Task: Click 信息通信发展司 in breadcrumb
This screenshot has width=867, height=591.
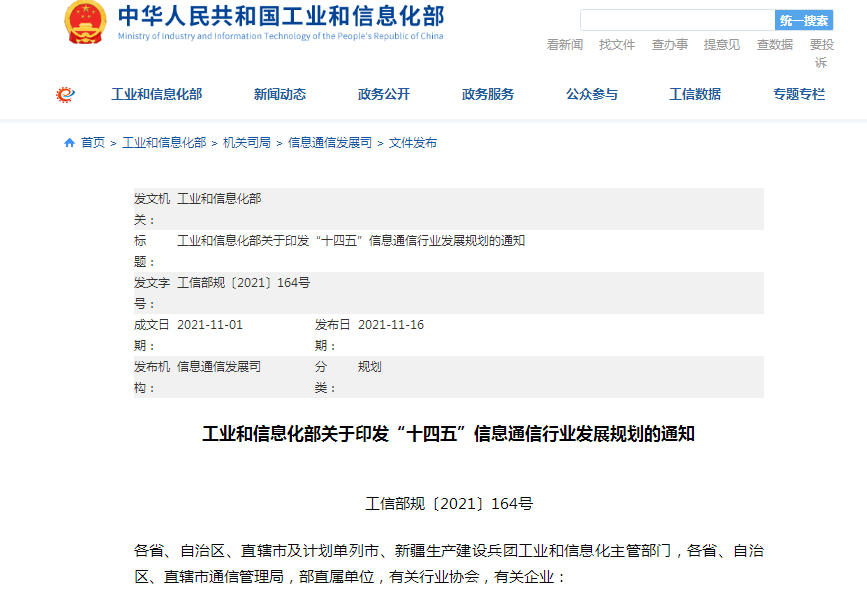Action: pyautogui.click(x=330, y=143)
